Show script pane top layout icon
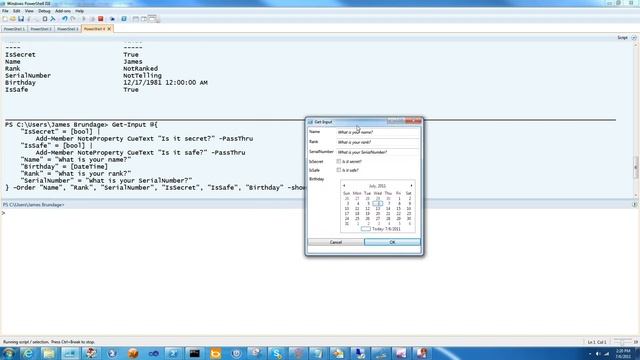 (136, 19)
